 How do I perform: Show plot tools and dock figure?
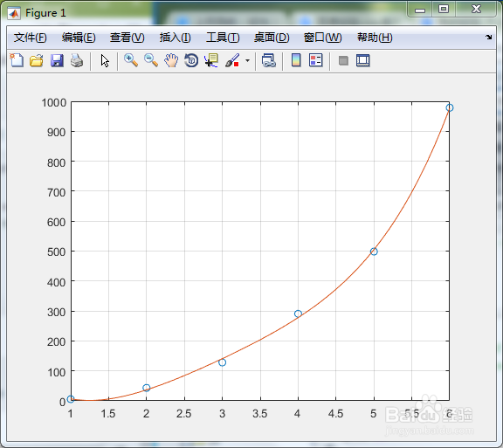click(362, 60)
